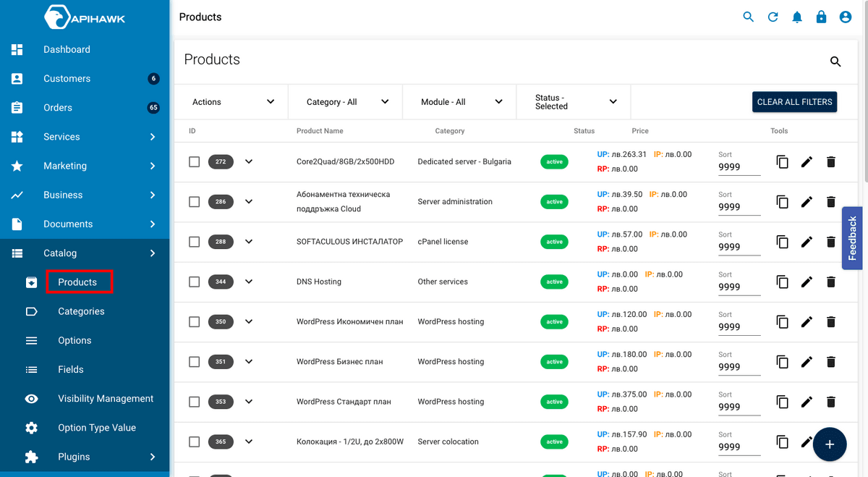
Task: Open the search inside the Products panel
Action: pos(835,62)
